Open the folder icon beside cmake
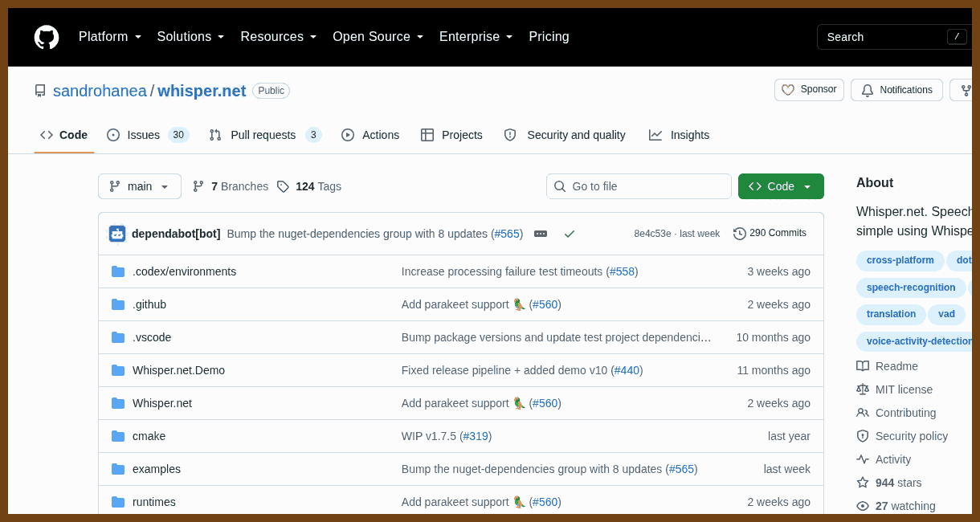This screenshot has height=522, width=980. (x=118, y=436)
